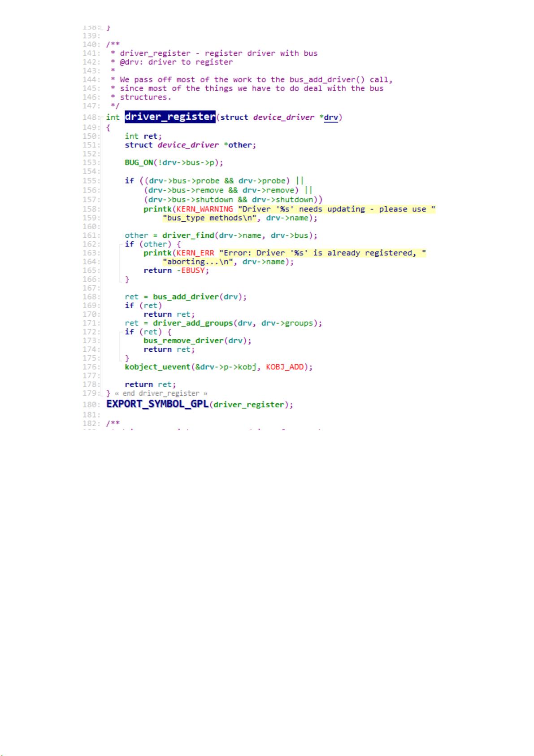The height and width of the screenshot is (756, 534).
Task: Click the bus_add_driver(drv) call
Action: [200, 297]
